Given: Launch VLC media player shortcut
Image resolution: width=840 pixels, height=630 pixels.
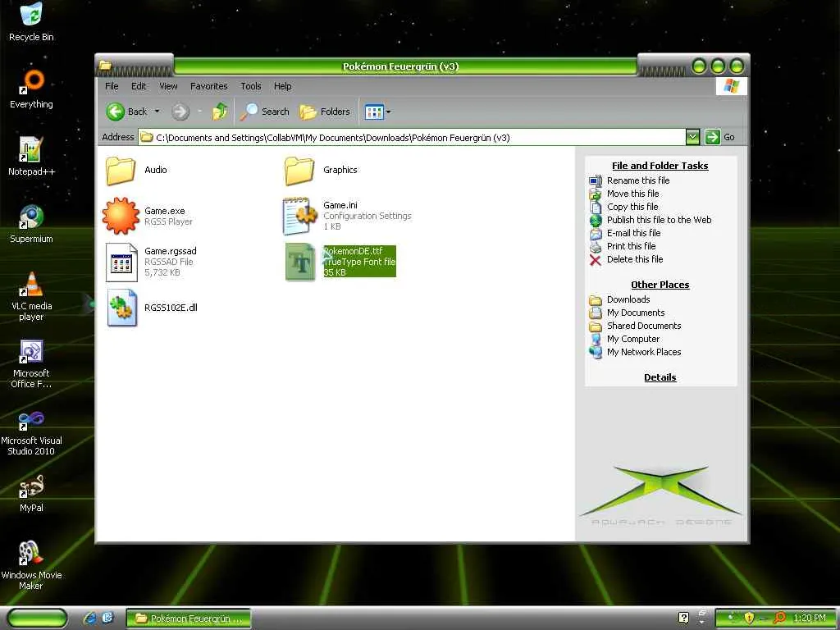Looking at the screenshot, I should [x=31, y=296].
